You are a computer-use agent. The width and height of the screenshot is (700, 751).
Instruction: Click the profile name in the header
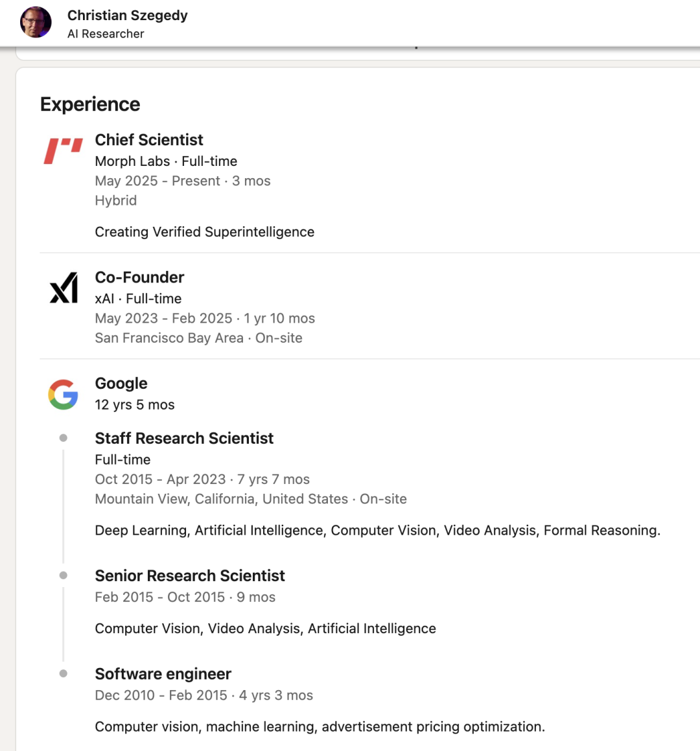tap(128, 16)
